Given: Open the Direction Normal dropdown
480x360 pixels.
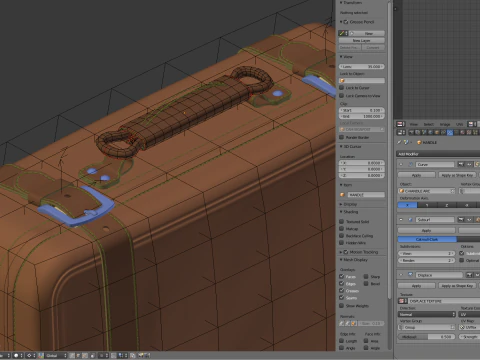Looking at the screenshot, I should click(x=427, y=314).
